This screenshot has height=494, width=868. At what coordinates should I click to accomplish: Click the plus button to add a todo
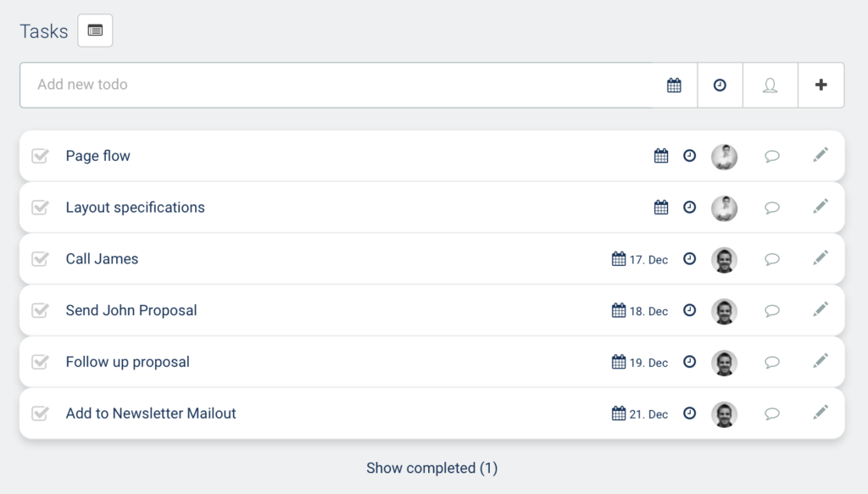click(821, 85)
